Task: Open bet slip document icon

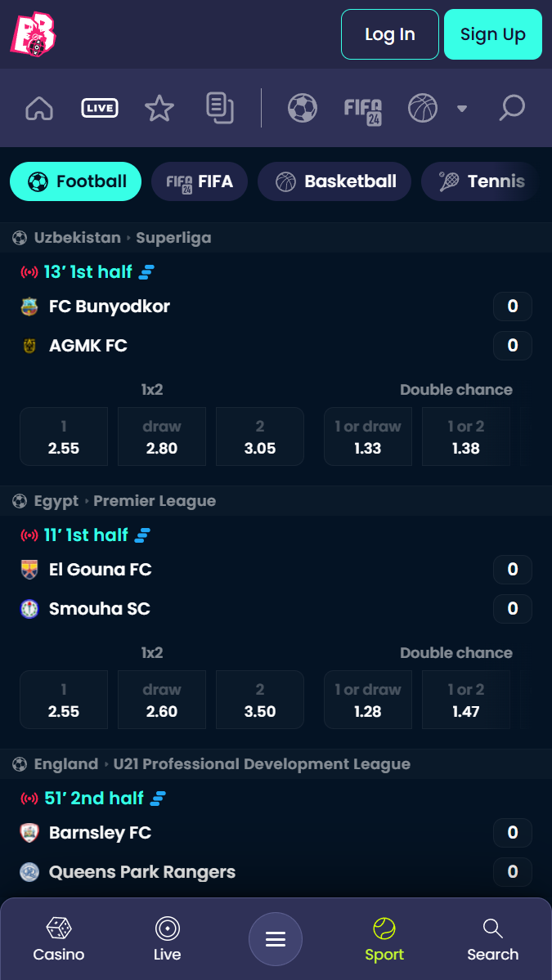Action: pyautogui.click(x=220, y=108)
